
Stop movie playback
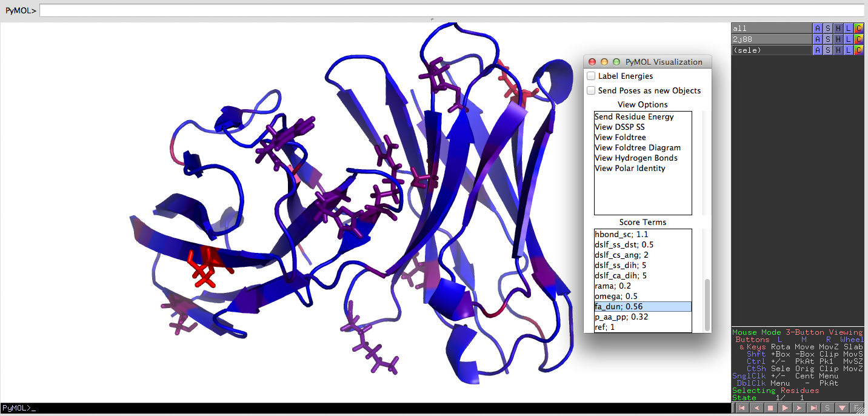770,408
